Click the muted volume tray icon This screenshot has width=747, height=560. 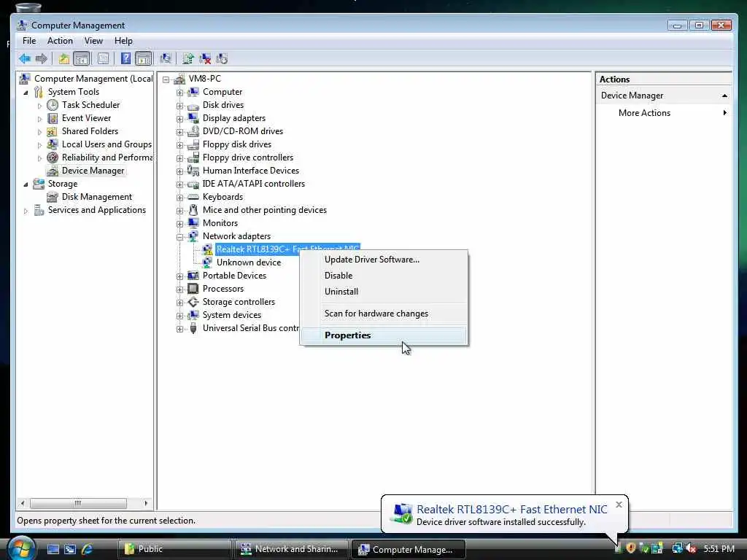tap(692, 548)
